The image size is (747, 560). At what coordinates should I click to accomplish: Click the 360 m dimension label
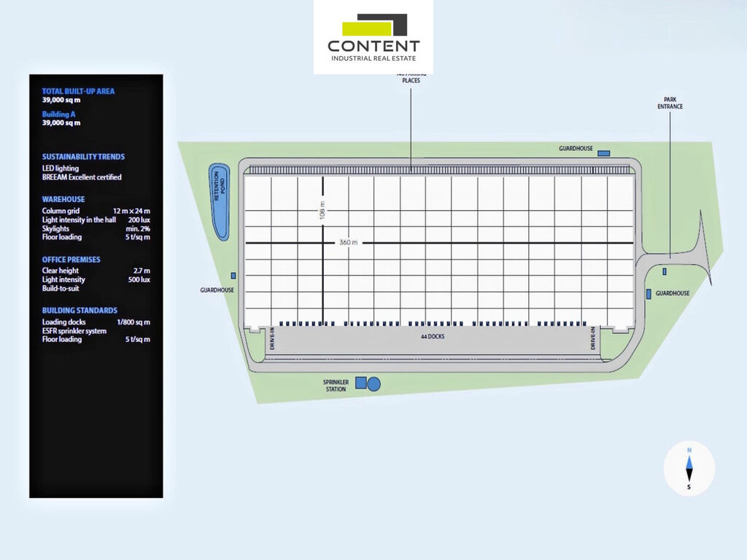pyautogui.click(x=349, y=243)
